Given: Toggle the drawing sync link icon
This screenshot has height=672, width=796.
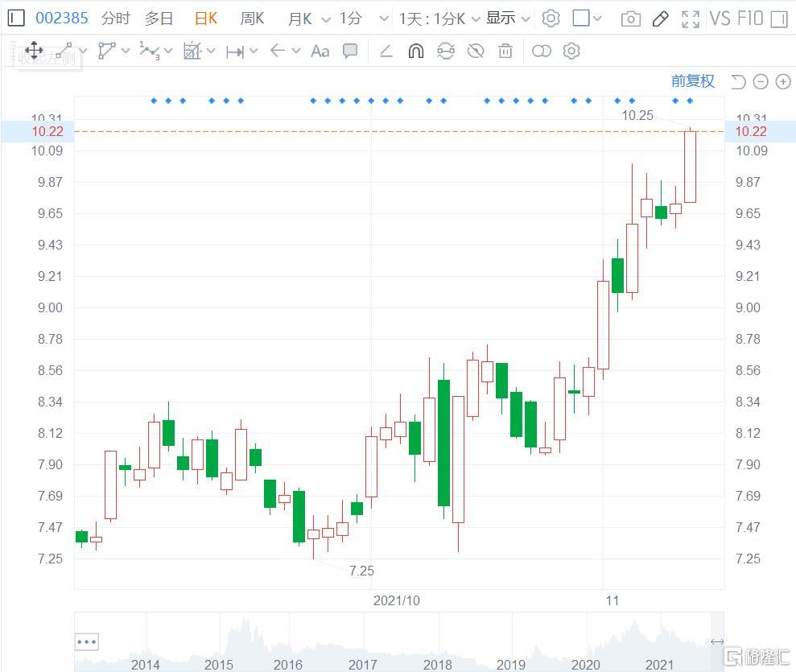Looking at the screenshot, I should click(446, 51).
